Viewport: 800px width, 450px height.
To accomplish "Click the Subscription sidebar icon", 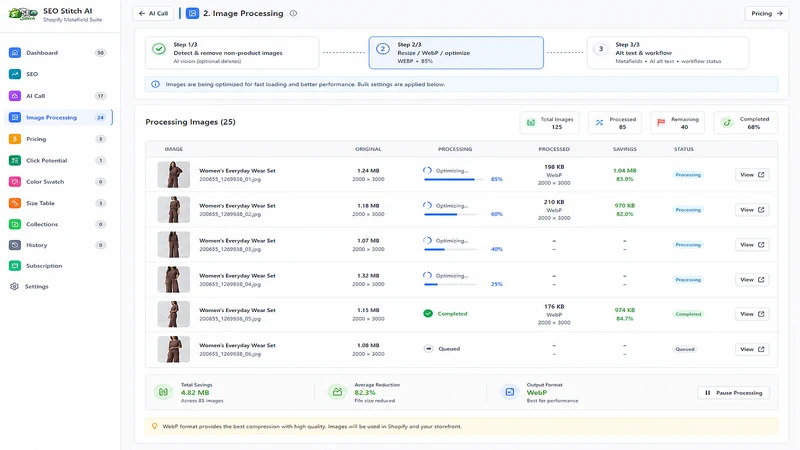I will [15, 266].
